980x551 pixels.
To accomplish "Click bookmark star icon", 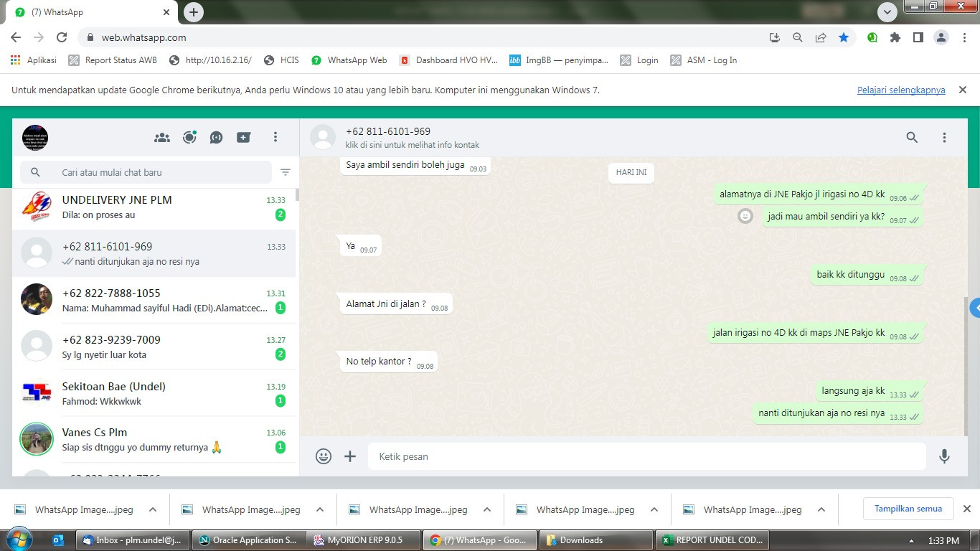I will pyautogui.click(x=844, y=37).
